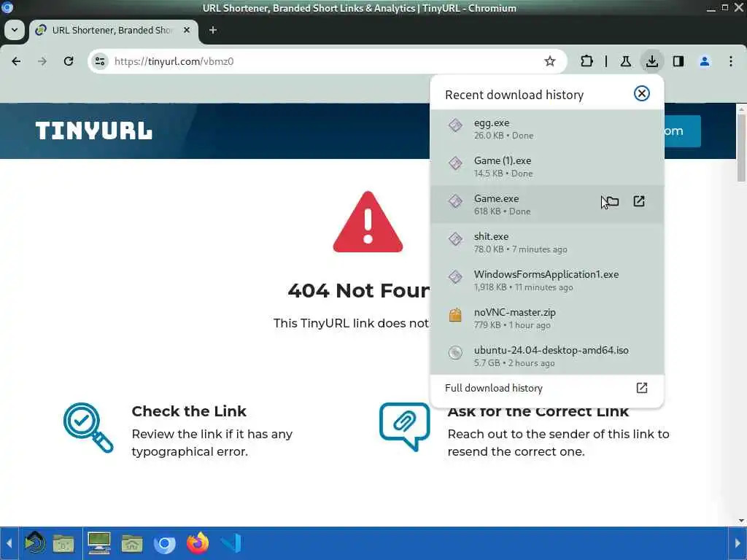The width and height of the screenshot is (747, 560).
Task: Open Game.exe with the open icon
Action: tap(639, 201)
